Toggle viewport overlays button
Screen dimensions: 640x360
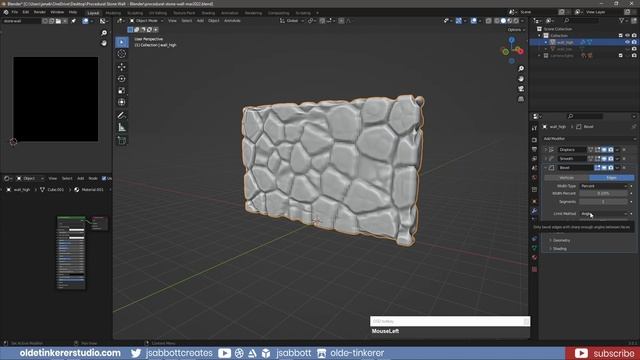pyautogui.click(x=473, y=20)
